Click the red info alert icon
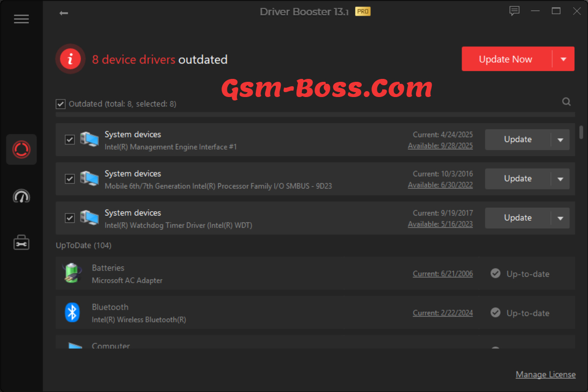The image size is (588, 392). (71, 59)
